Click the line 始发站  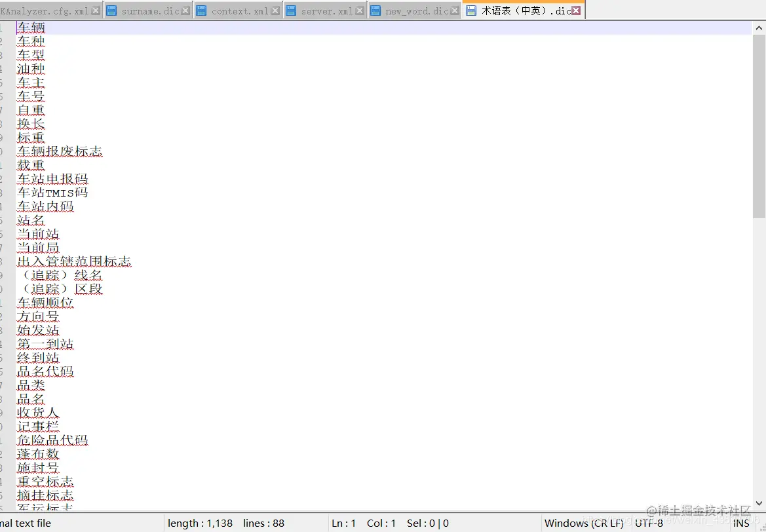pyautogui.click(x=38, y=330)
